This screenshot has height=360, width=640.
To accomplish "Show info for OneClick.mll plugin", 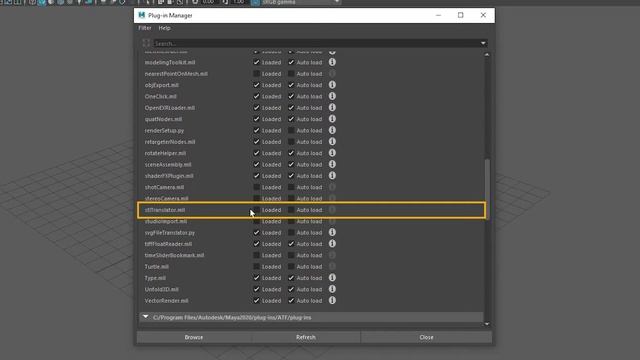I will (x=332, y=96).
